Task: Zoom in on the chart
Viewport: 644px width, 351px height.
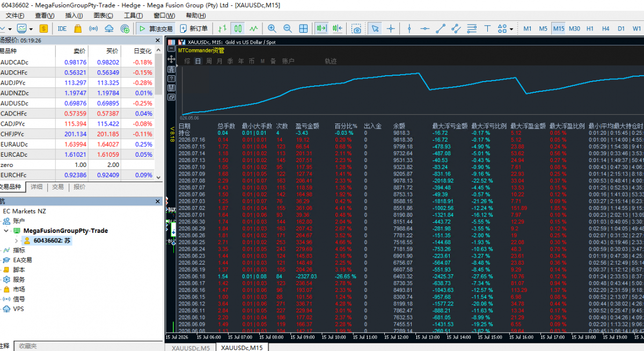Action: pyautogui.click(x=272, y=28)
